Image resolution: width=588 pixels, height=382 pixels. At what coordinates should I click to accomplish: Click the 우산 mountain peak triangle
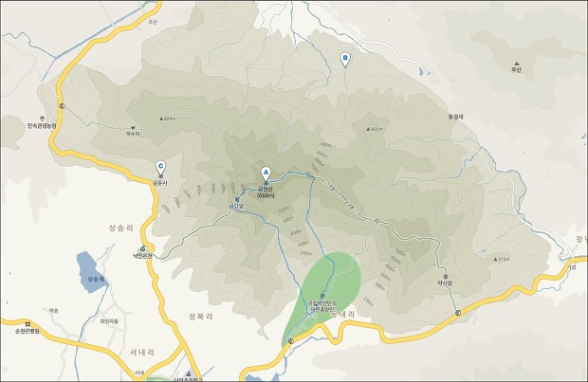[516, 64]
